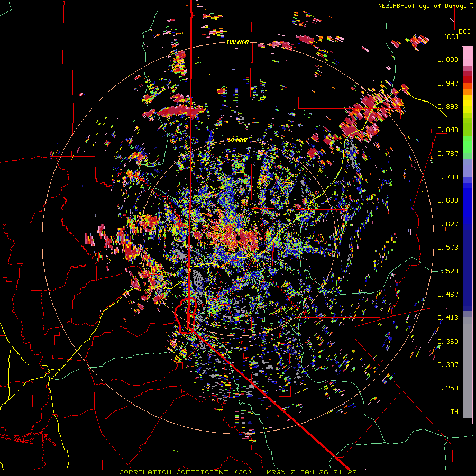
Task: Click the 0.520 scale value
Action: pos(448,271)
